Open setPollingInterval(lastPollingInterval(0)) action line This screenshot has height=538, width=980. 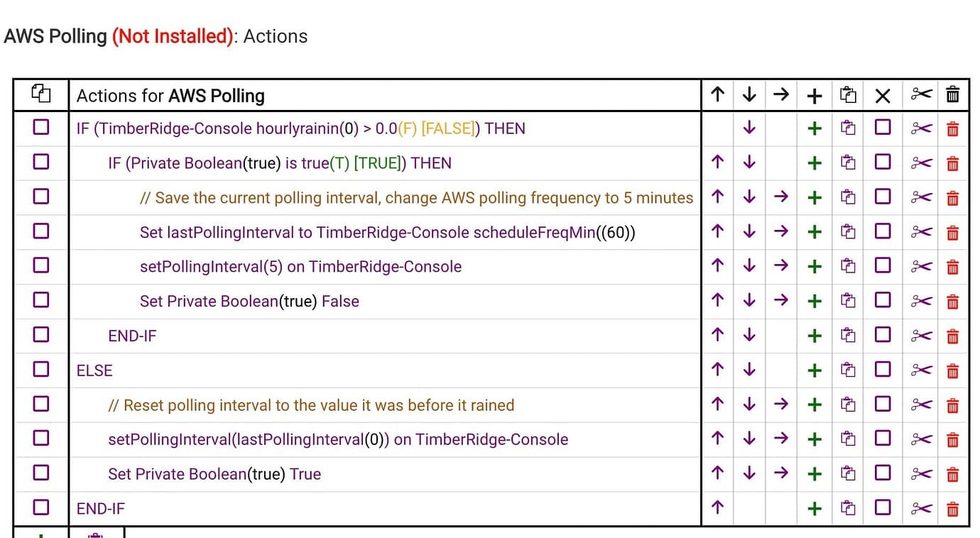pos(338,439)
